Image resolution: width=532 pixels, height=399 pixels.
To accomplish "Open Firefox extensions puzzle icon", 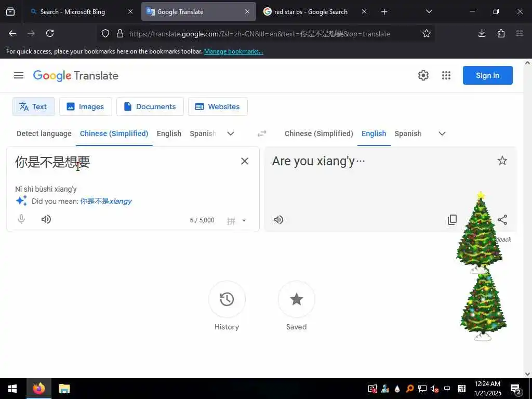I will pyautogui.click(x=501, y=33).
